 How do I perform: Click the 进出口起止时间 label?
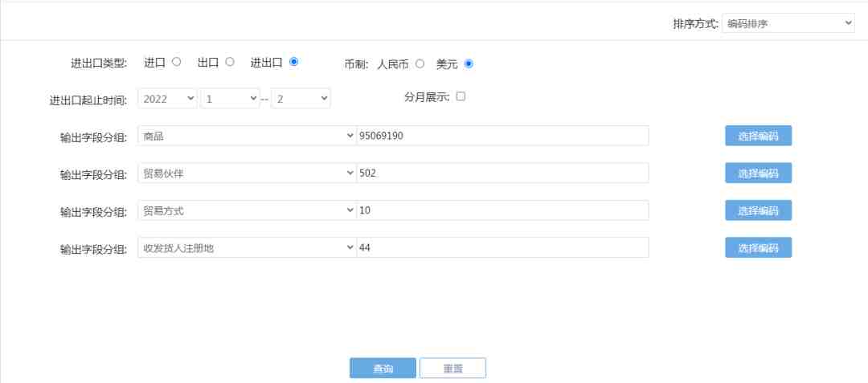88,100
